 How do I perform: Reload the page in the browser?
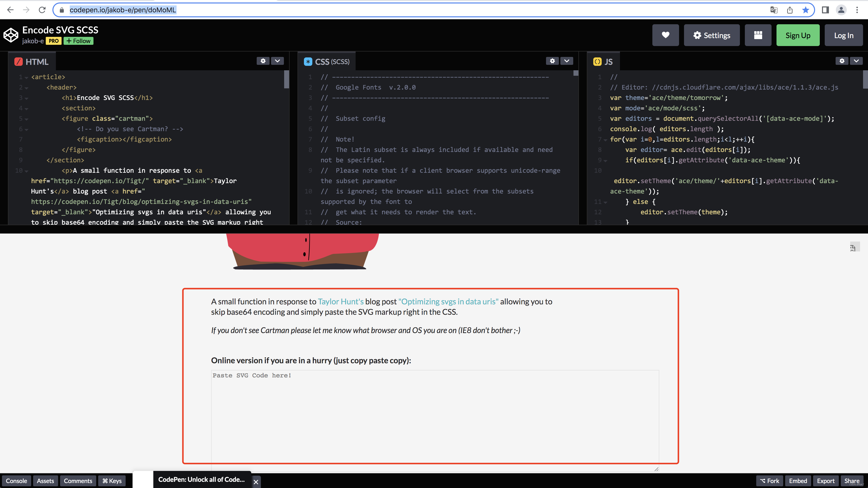42,10
